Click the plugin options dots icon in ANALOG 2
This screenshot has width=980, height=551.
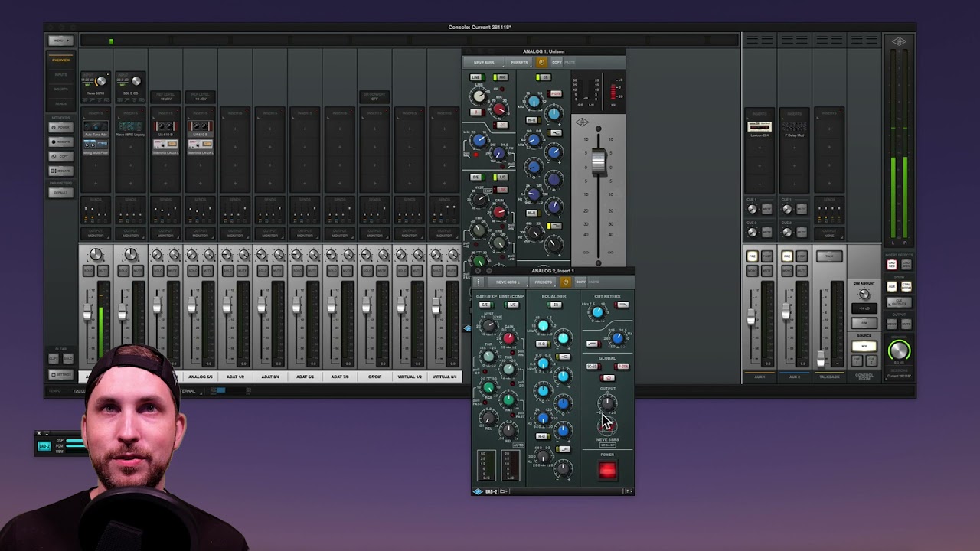point(479,282)
